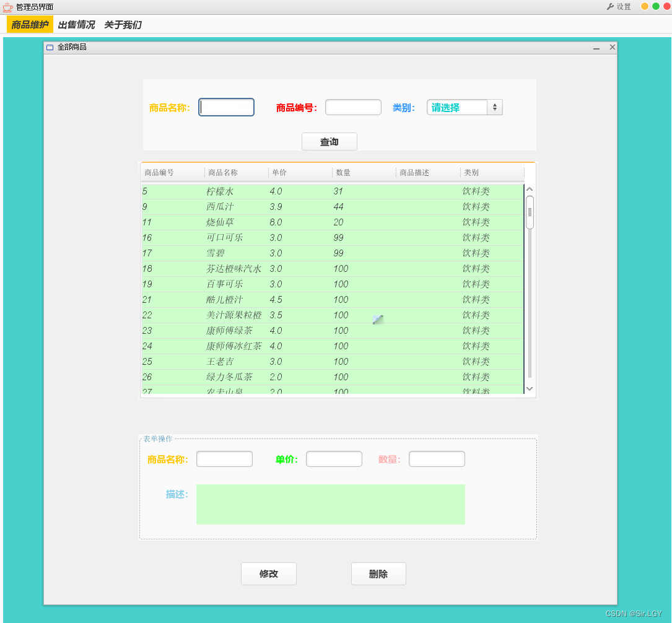Click the 商品名称 column header
Viewport: 672px width, 623px height.
[x=237, y=173]
